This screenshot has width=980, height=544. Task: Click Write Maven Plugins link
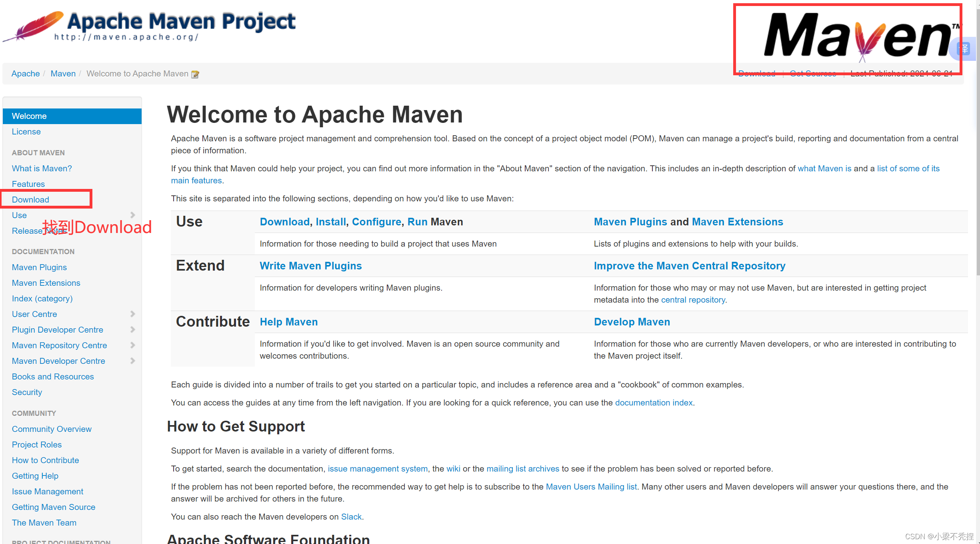pyautogui.click(x=311, y=266)
